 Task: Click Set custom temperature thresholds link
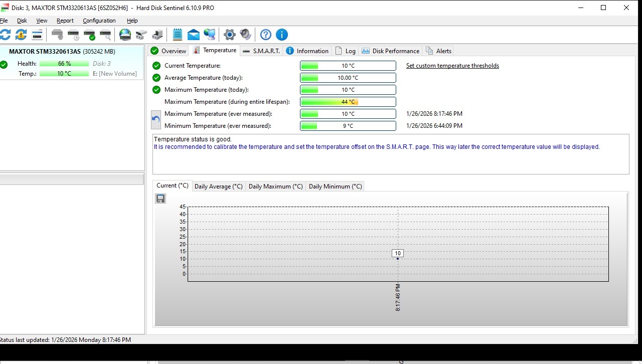[x=452, y=66]
